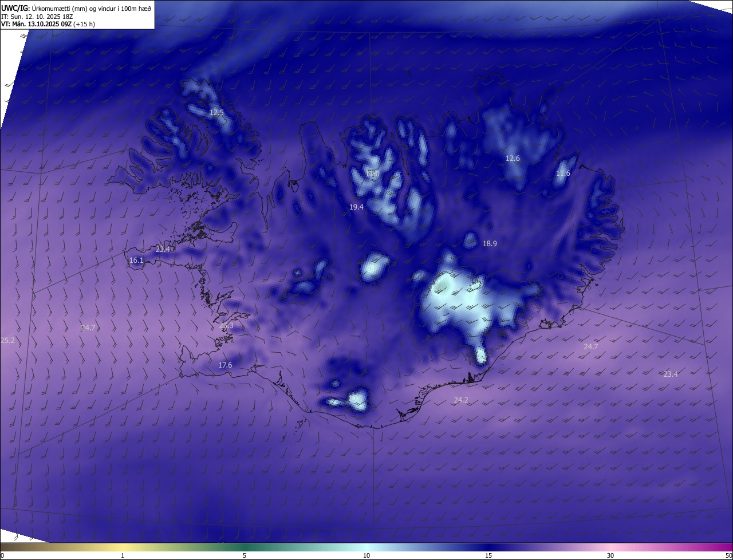Click the 23.4 value next to 16.1
This screenshot has height=560, width=733.
[163, 250]
